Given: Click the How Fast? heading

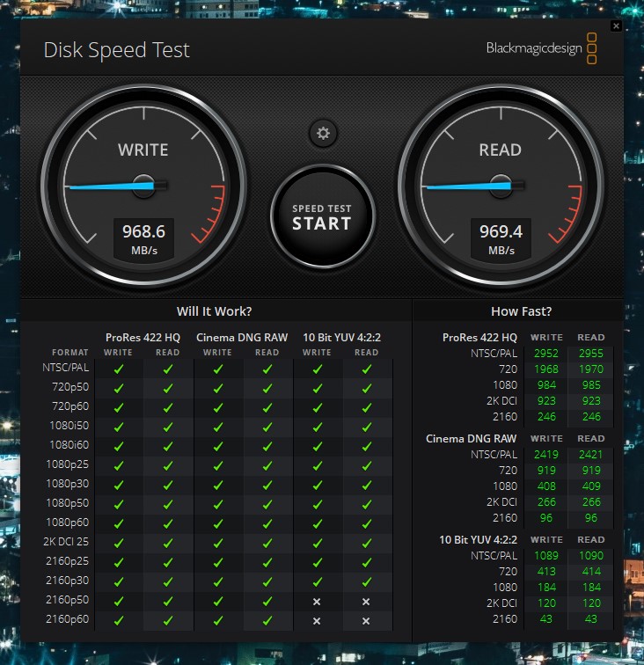Looking at the screenshot, I should pyautogui.click(x=522, y=311).
